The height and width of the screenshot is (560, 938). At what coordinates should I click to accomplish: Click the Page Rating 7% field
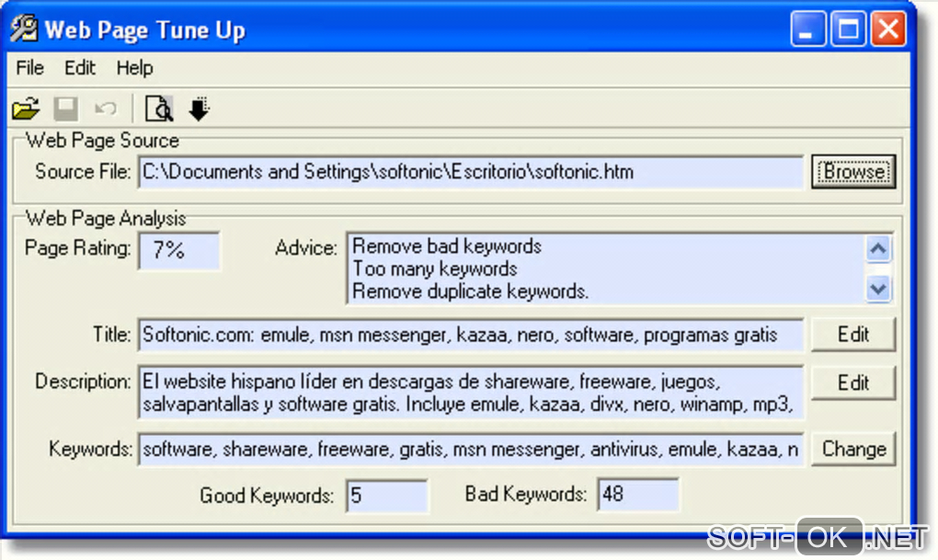[179, 250]
